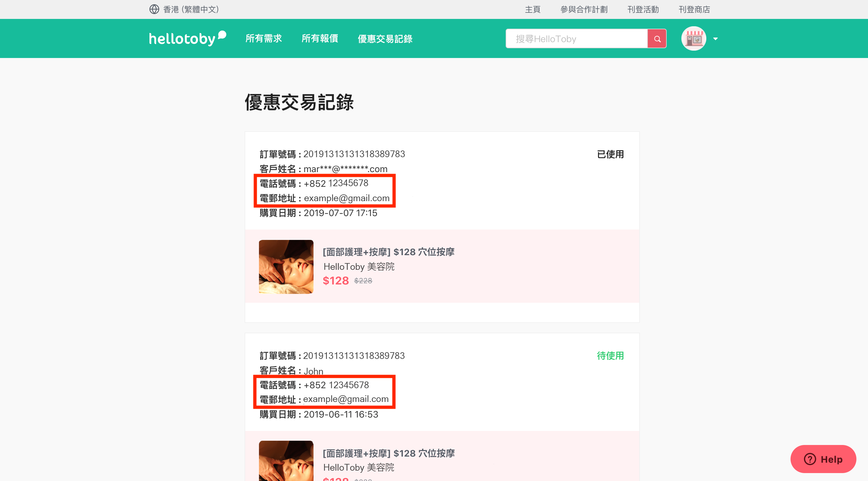Open 參與合作計劃 link
The width and height of the screenshot is (868, 481).
[584, 9]
